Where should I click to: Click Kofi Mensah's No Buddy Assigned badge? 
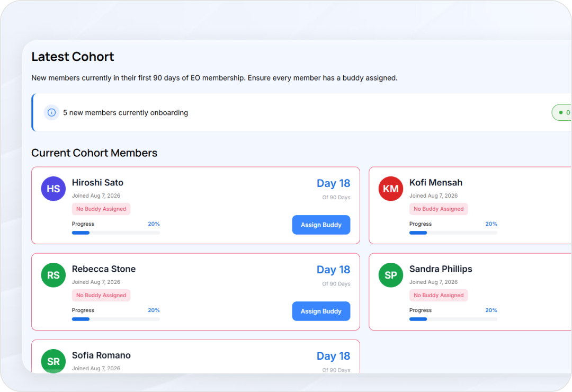pyautogui.click(x=439, y=209)
